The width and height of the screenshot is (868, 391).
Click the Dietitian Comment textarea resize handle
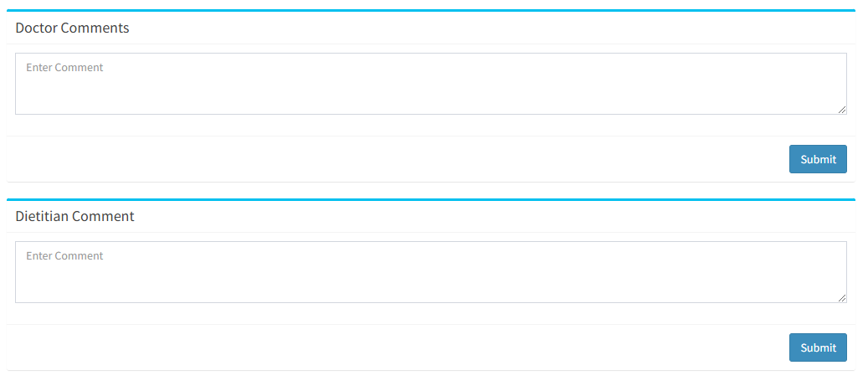click(x=841, y=298)
